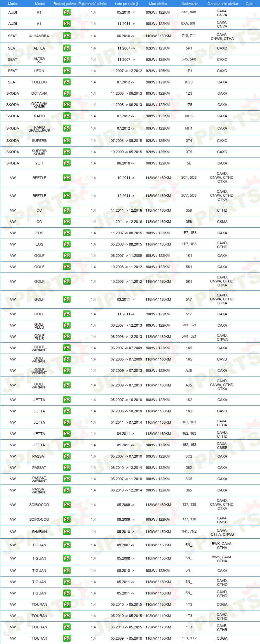Viewport: 260px width, 644px height.
Task: Click fuel icon in Seat Altea XL row
Action: (66, 59)
